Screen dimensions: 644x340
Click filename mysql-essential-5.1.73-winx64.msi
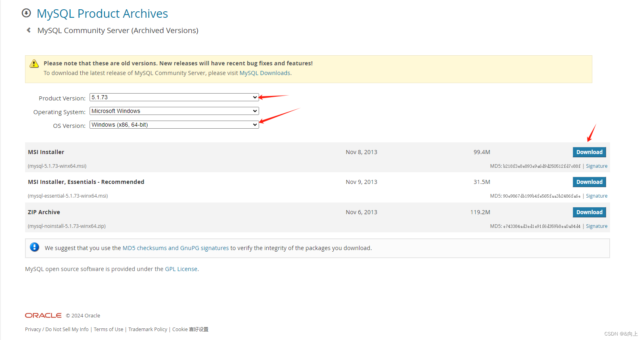coord(68,196)
